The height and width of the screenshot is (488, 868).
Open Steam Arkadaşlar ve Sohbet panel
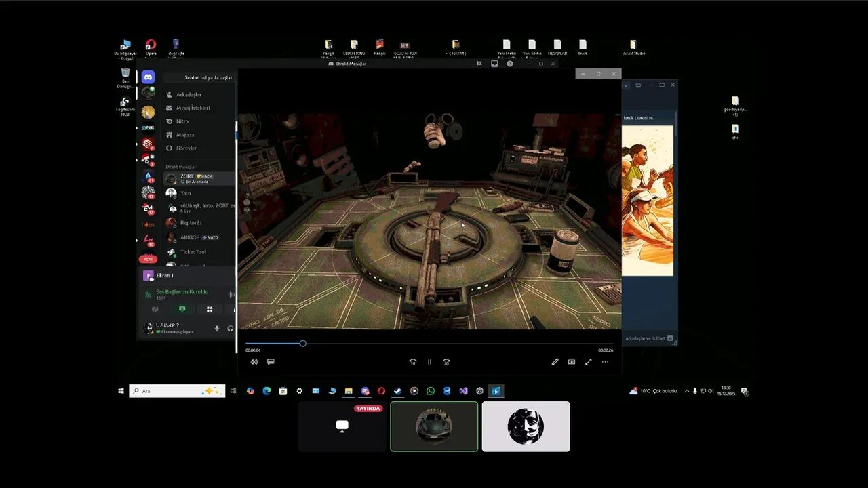(x=649, y=338)
